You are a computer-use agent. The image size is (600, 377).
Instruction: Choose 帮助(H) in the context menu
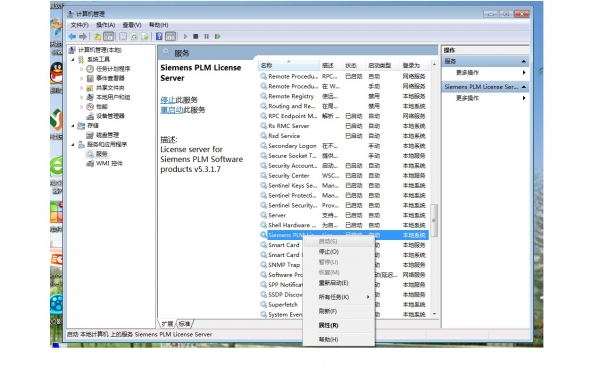[339, 339]
